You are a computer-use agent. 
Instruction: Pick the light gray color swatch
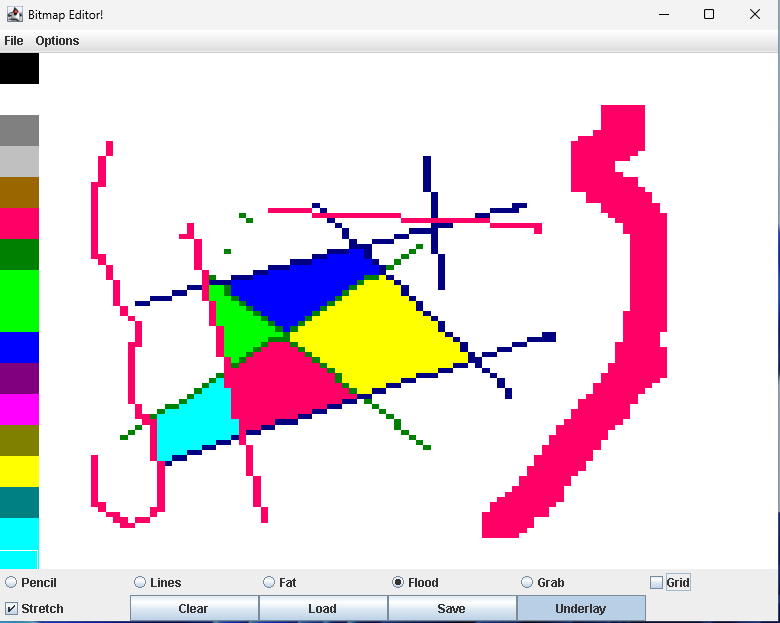click(x=19, y=161)
